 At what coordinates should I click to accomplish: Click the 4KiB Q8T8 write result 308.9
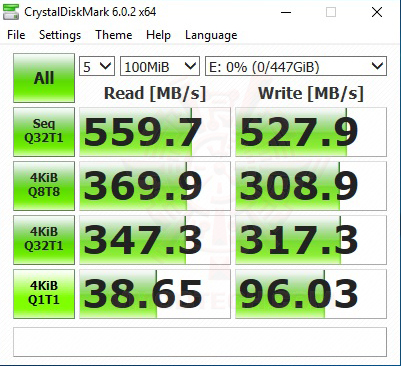tap(311, 186)
